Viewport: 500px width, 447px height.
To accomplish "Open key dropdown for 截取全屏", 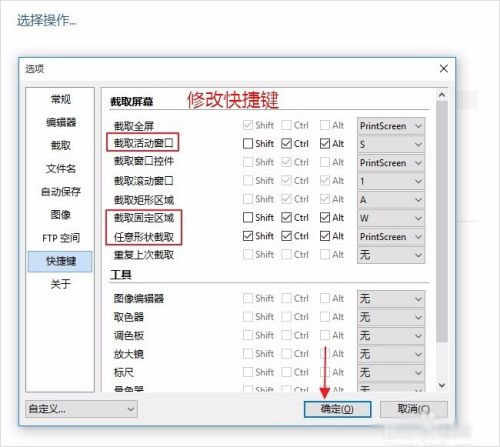I will [391, 126].
